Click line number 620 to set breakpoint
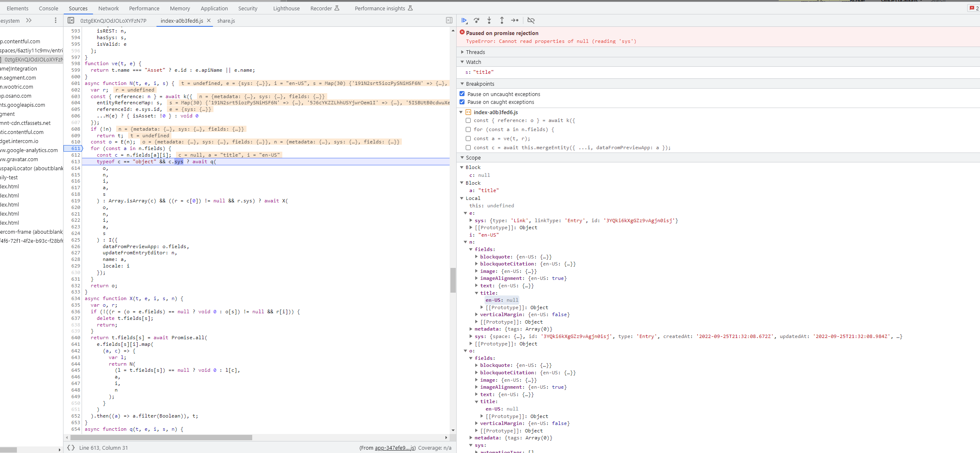This screenshot has width=980, height=453. pyautogui.click(x=76, y=207)
